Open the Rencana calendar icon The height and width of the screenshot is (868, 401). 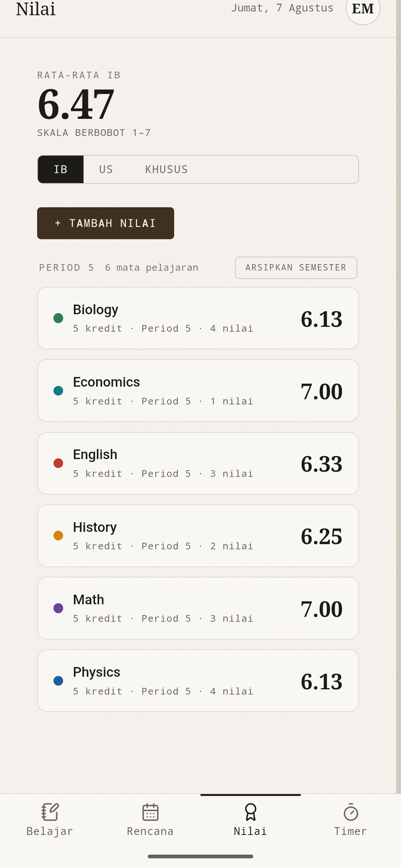pyautogui.click(x=150, y=812)
